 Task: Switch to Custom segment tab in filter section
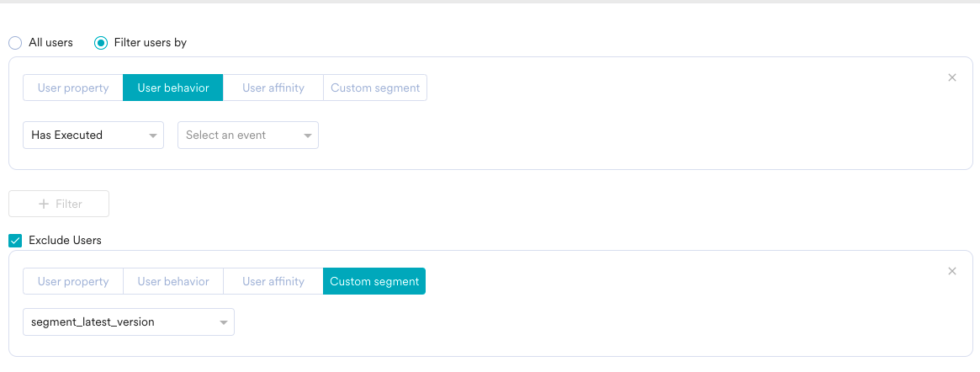[375, 88]
